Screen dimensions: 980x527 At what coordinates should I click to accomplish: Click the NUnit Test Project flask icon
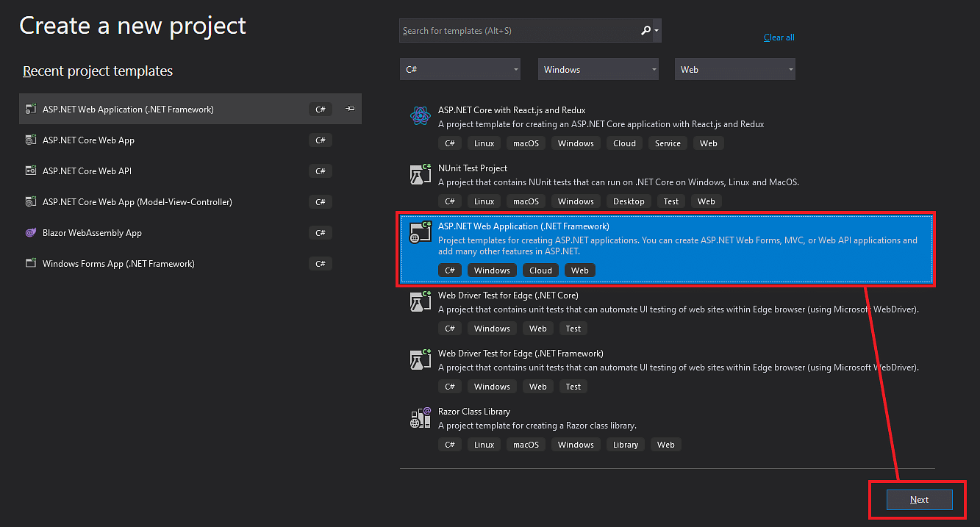[x=420, y=173]
